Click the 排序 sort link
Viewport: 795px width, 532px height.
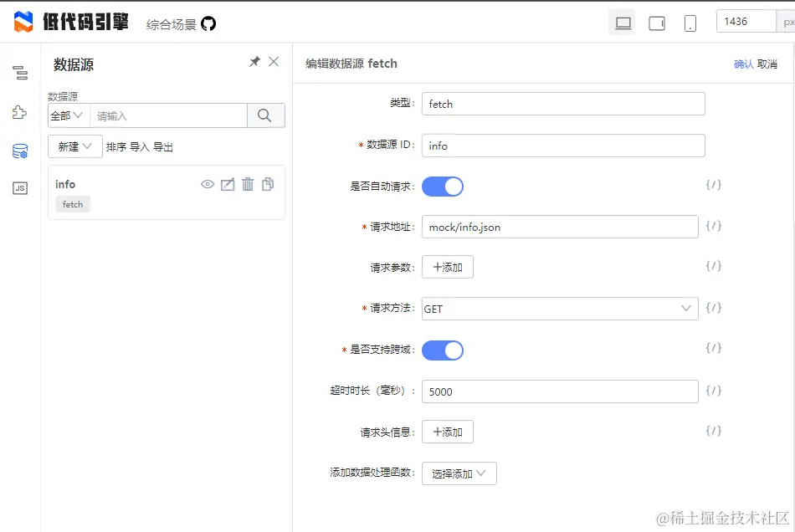click(x=116, y=147)
